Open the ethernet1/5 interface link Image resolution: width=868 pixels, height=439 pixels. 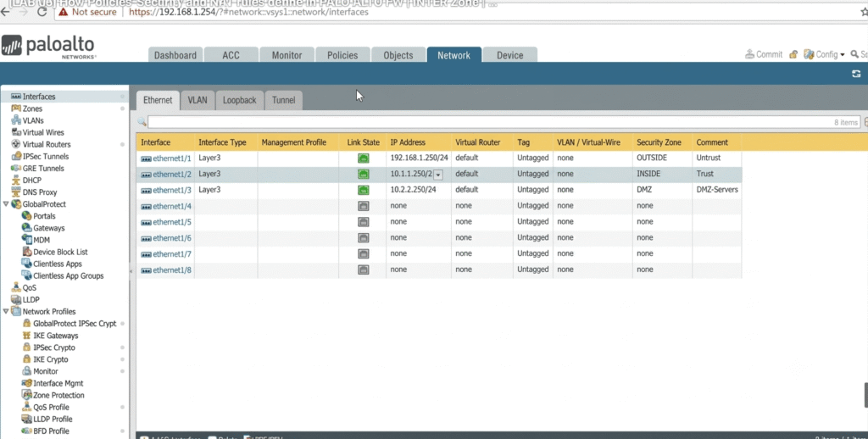(171, 222)
